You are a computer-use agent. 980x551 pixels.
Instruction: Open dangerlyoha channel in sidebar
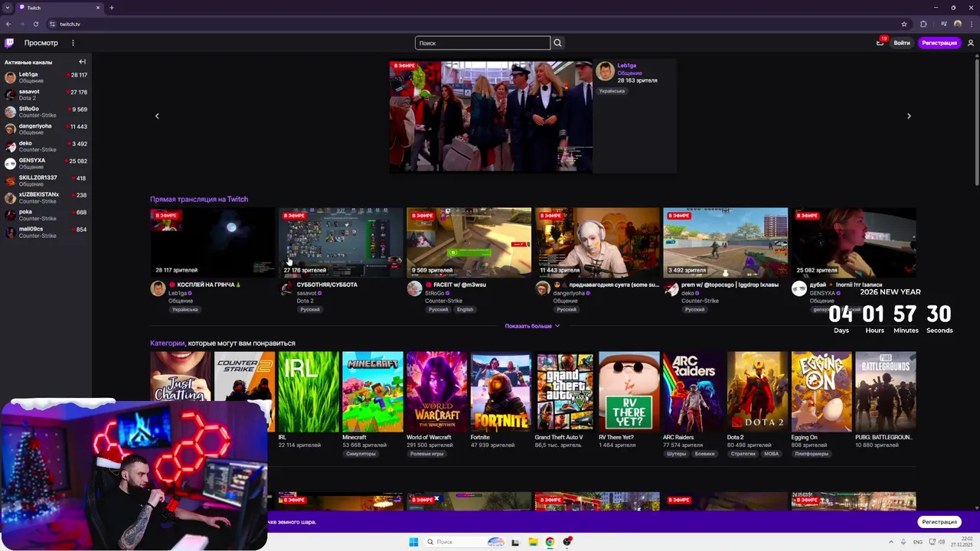pos(46,129)
